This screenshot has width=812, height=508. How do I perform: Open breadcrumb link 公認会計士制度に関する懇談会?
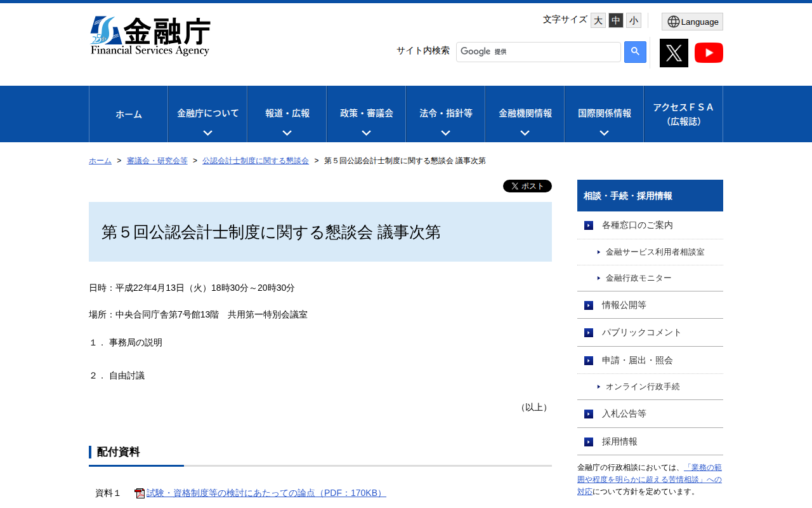point(255,161)
